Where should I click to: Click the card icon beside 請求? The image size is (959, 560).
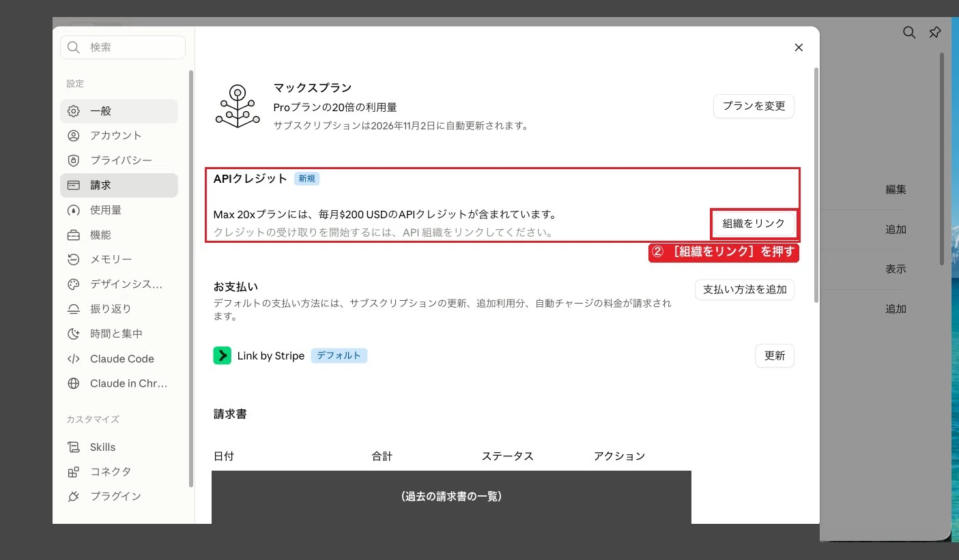[x=74, y=185]
